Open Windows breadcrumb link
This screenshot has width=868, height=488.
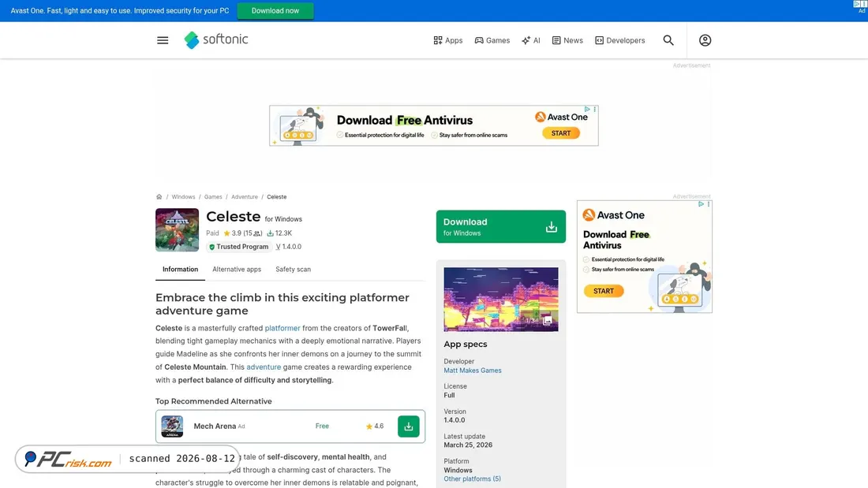click(x=183, y=197)
